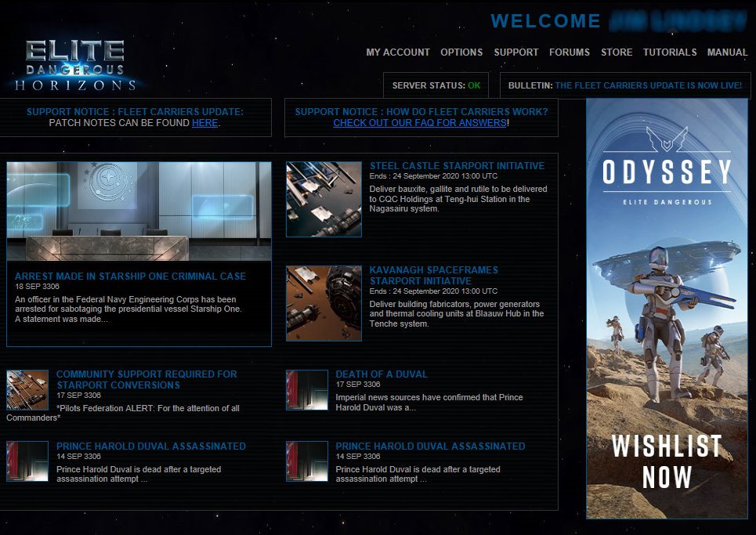This screenshot has width=756, height=535.
Task: Open the FORUMS link
Action: coord(570,52)
